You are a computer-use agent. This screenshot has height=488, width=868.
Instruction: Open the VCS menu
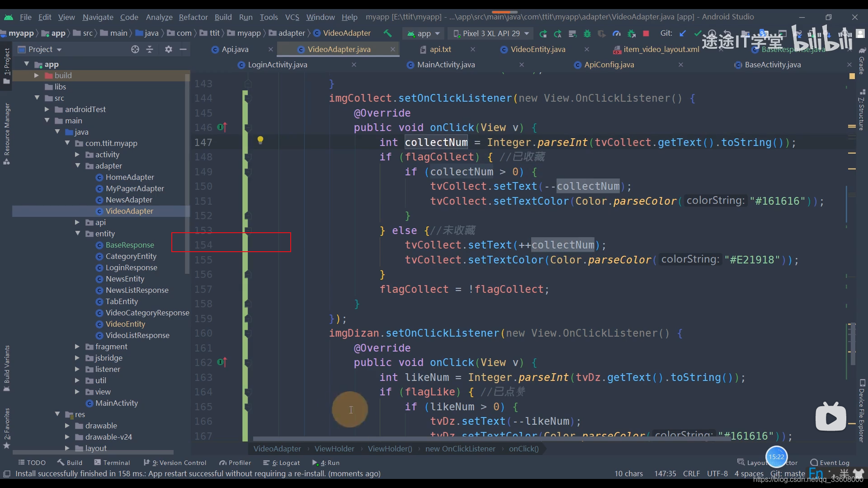point(292,17)
